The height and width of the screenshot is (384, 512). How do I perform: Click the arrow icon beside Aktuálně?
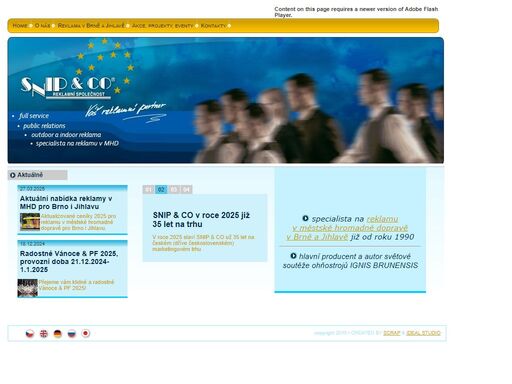[13, 175]
